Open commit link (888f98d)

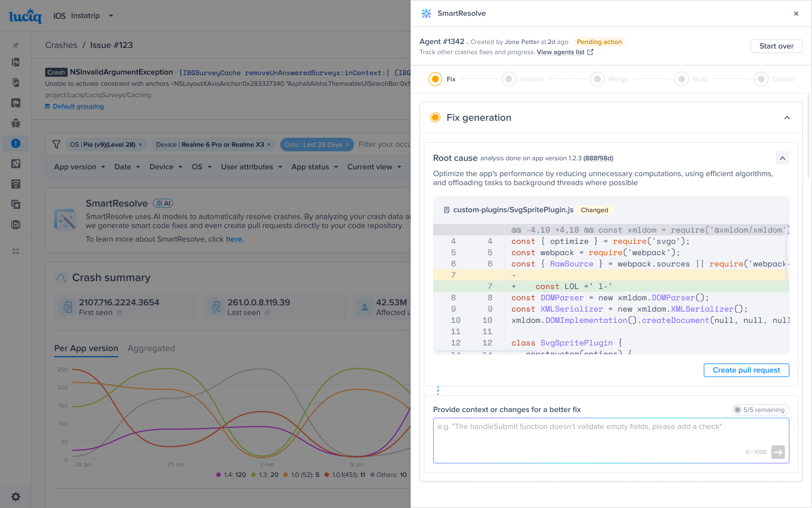pyautogui.click(x=598, y=158)
